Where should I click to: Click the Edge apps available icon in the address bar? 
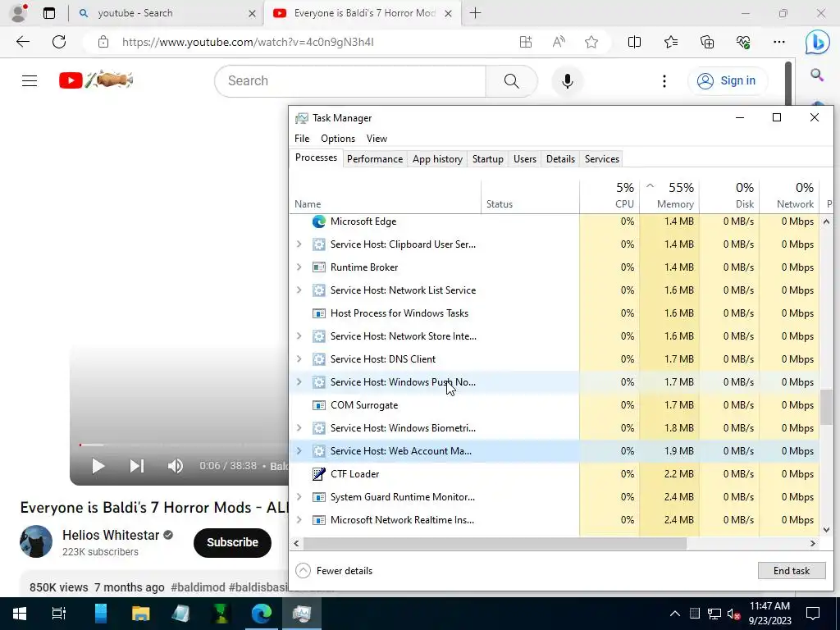click(526, 42)
